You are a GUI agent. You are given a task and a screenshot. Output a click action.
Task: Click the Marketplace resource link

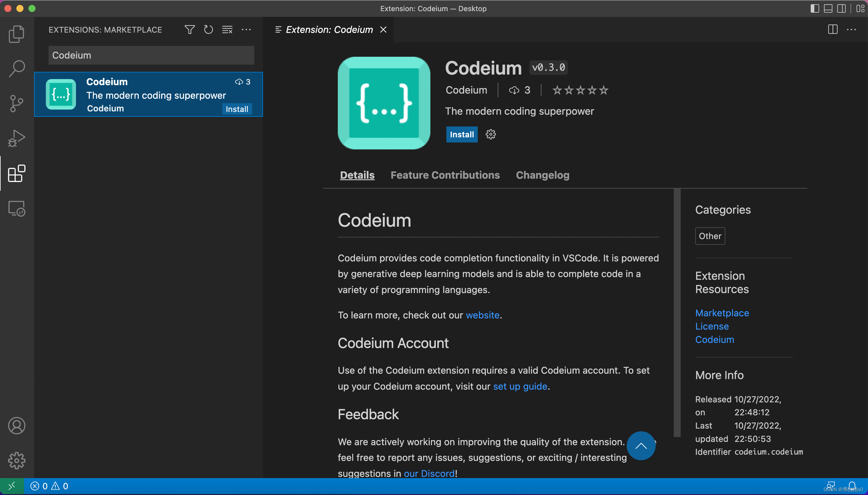(x=722, y=312)
